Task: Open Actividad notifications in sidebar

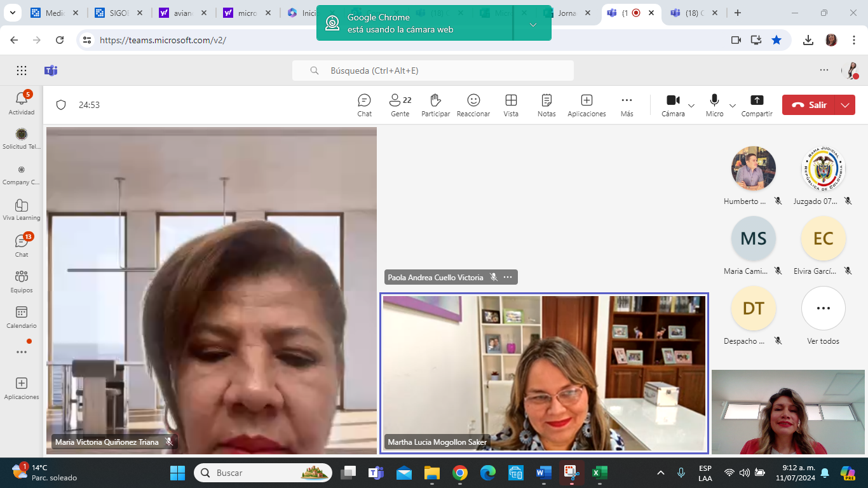Action: (22, 103)
